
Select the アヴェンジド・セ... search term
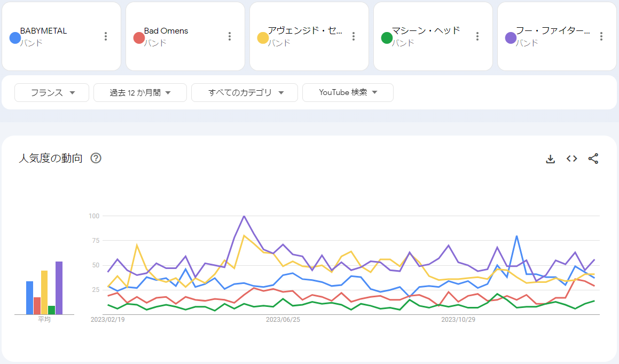tap(305, 31)
